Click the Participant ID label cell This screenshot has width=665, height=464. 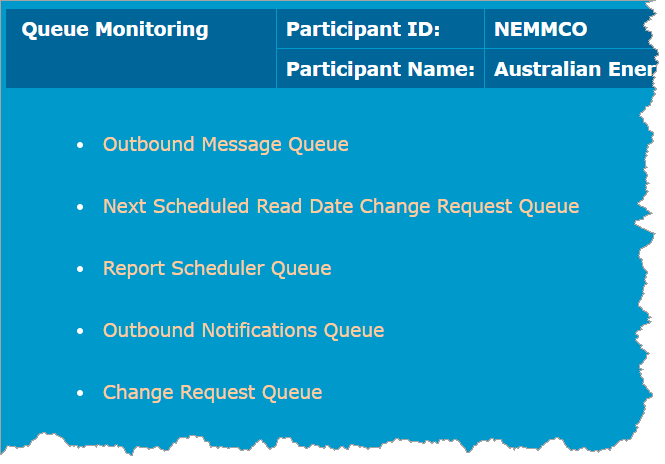click(x=380, y=29)
